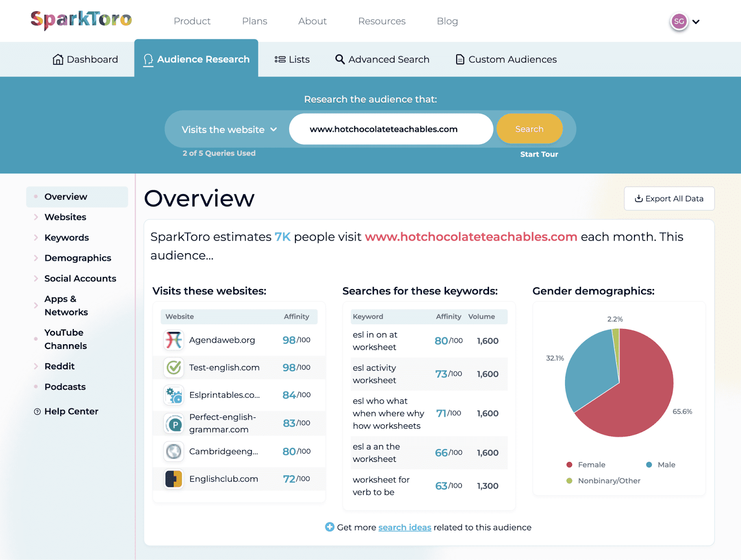The height and width of the screenshot is (560, 741).
Task: Click the Export All Data button
Action: pyautogui.click(x=669, y=199)
